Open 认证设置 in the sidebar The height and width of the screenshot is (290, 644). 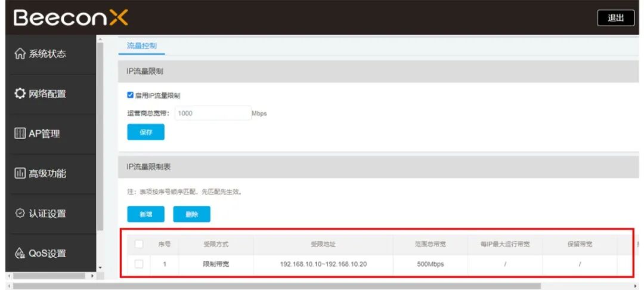click(x=49, y=214)
